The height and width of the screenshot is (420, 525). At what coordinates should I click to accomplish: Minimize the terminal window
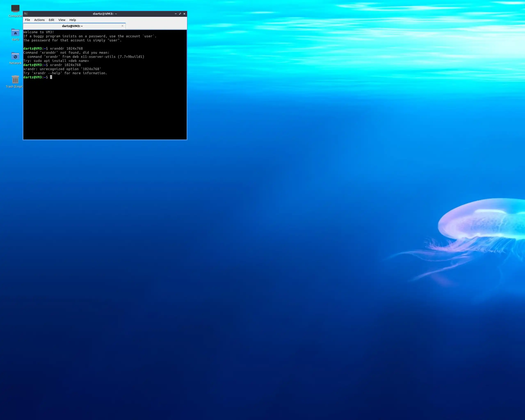176,14
